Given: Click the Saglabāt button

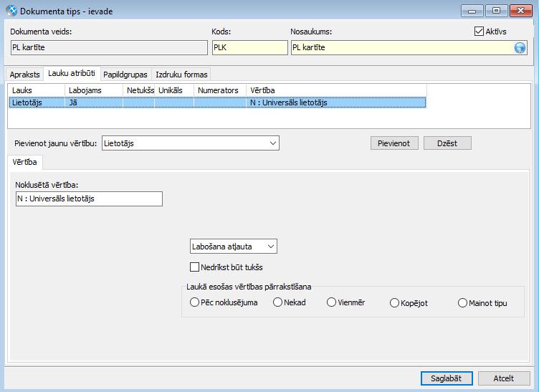Looking at the screenshot, I should coord(447,378).
